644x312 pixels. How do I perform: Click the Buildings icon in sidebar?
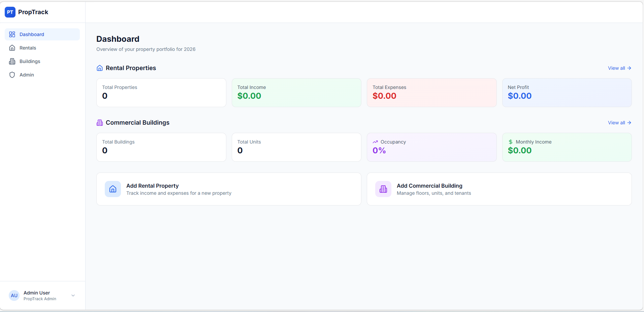[x=12, y=61]
